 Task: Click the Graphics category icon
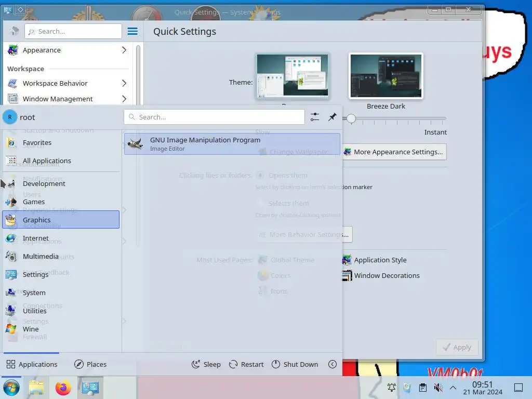(x=11, y=220)
